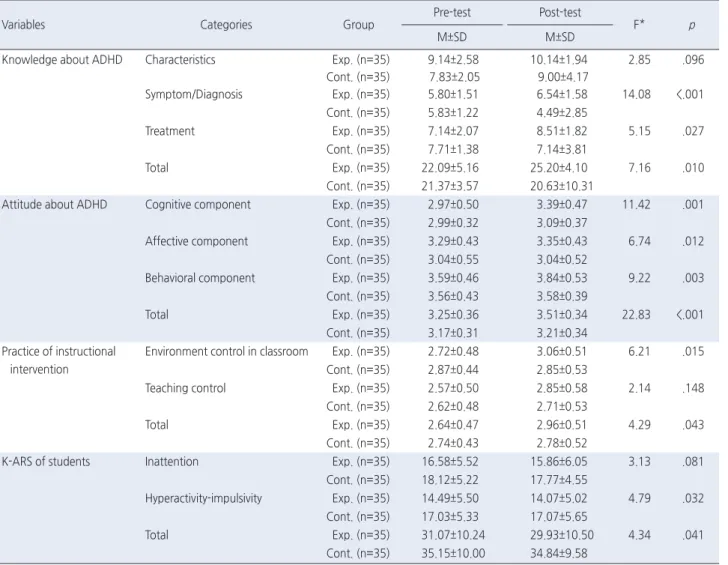Screen dimensions: 728x565
Task: Select F value 7.16
Action: tap(639, 168)
